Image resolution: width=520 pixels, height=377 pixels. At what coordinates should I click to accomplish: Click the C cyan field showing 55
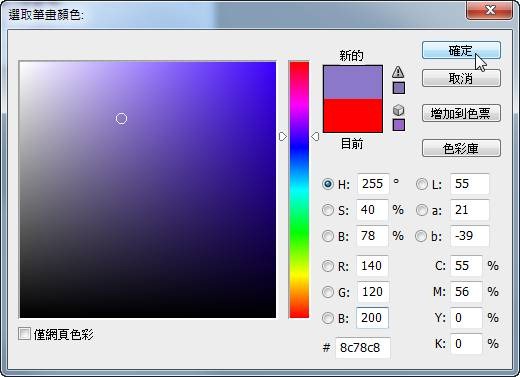[x=466, y=266]
